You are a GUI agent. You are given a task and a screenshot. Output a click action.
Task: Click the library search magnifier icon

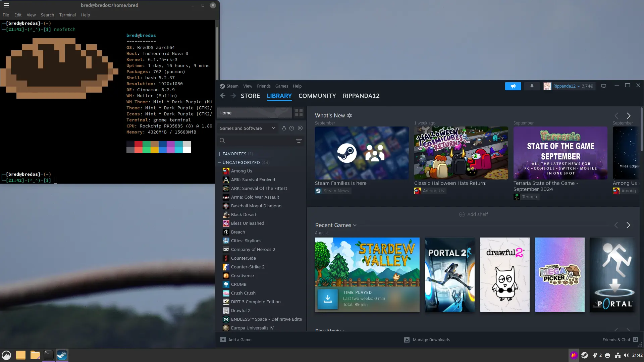pyautogui.click(x=222, y=141)
